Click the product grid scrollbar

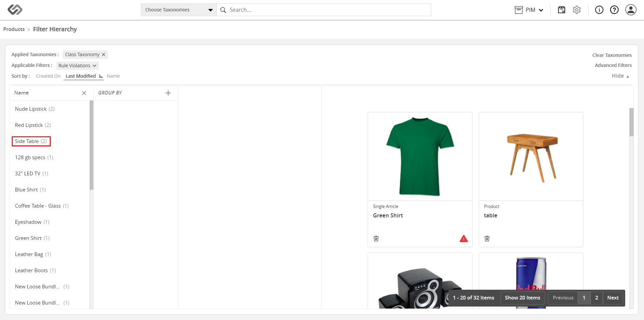[x=631, y=122]
